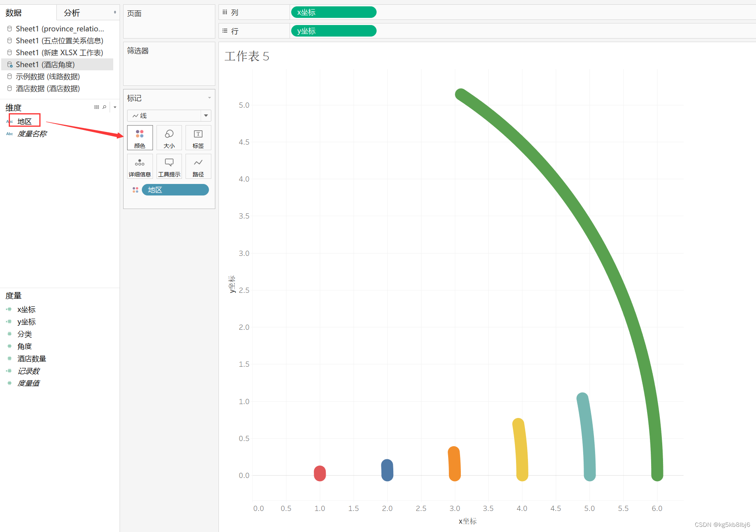
Task: Select the 酒店数量 measure field
Action: [32, 358]
